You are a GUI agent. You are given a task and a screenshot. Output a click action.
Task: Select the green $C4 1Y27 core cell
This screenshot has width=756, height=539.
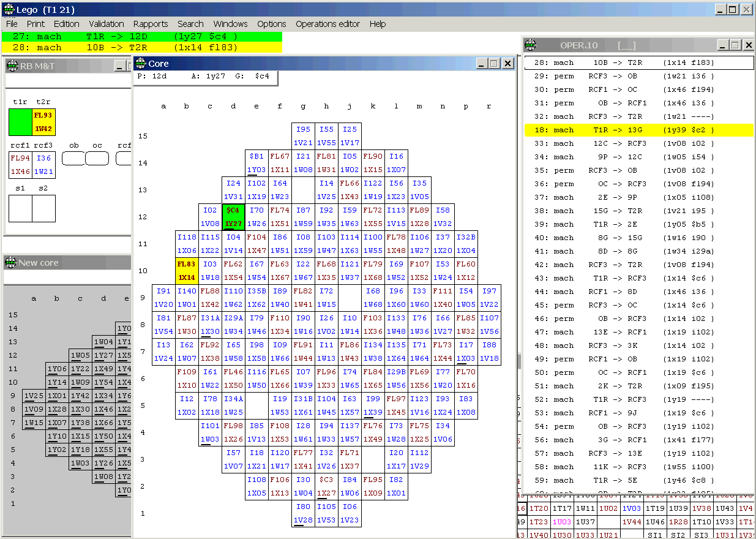point(233,217)
